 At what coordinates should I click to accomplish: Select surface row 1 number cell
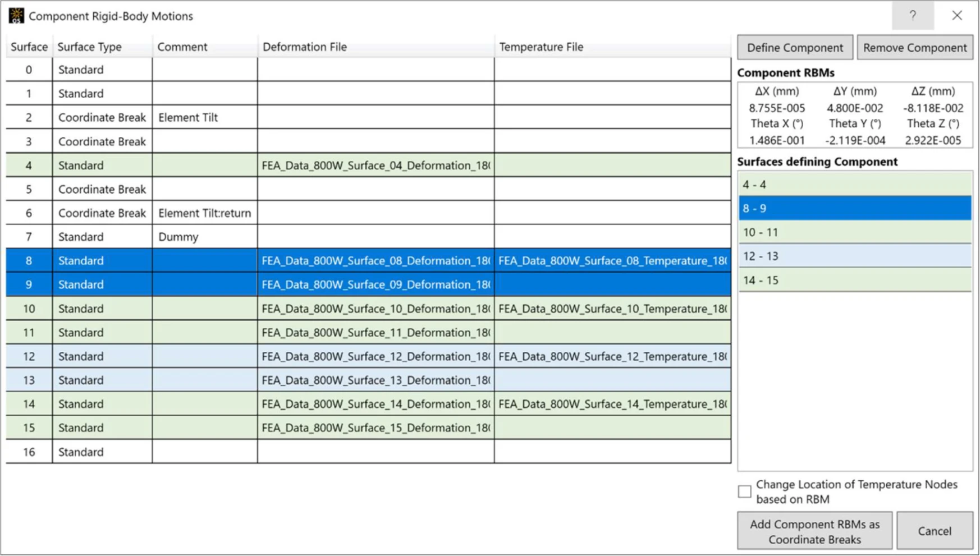(x=29, y=93)
